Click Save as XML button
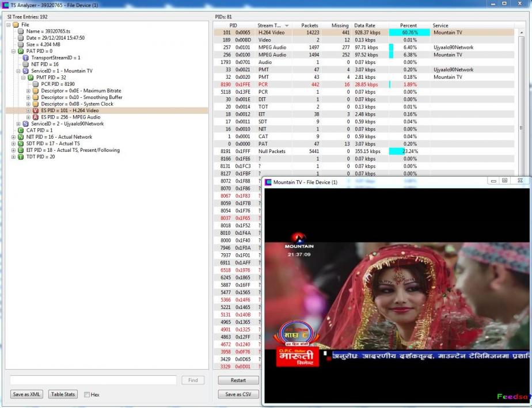The image size is (532, 408). tap(26, 394)
